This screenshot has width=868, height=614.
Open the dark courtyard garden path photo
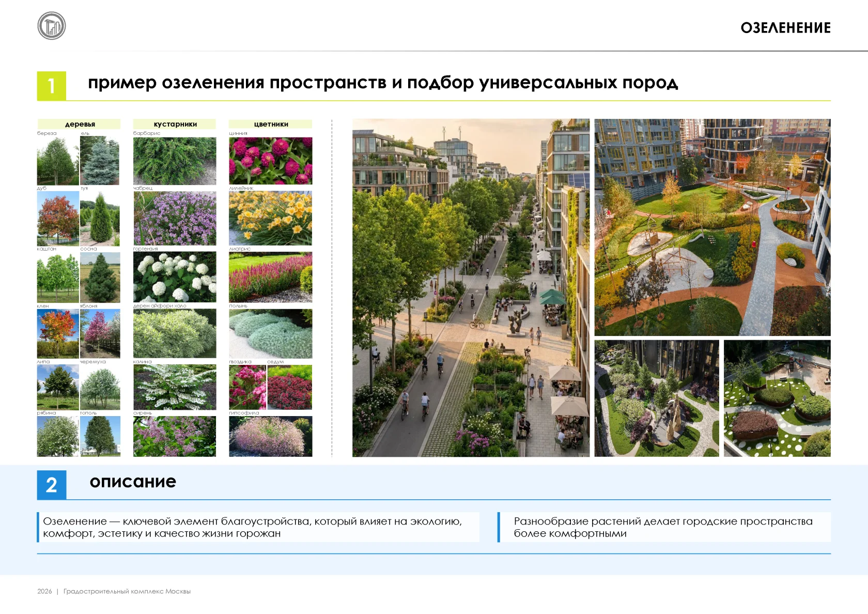coord(656,398)
